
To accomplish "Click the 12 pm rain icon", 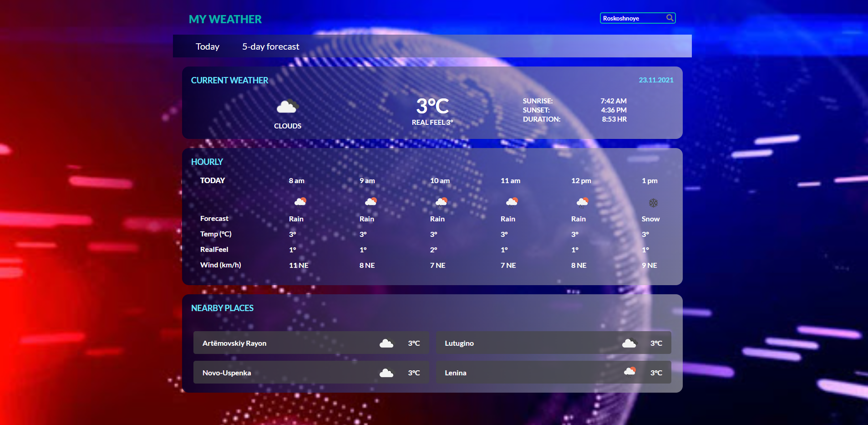I will pos(582,201).
